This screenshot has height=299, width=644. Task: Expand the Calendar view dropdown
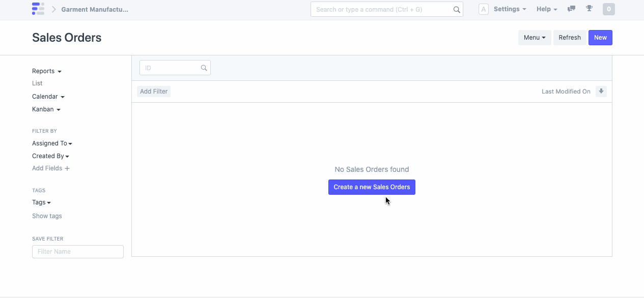tap(48, 97)
